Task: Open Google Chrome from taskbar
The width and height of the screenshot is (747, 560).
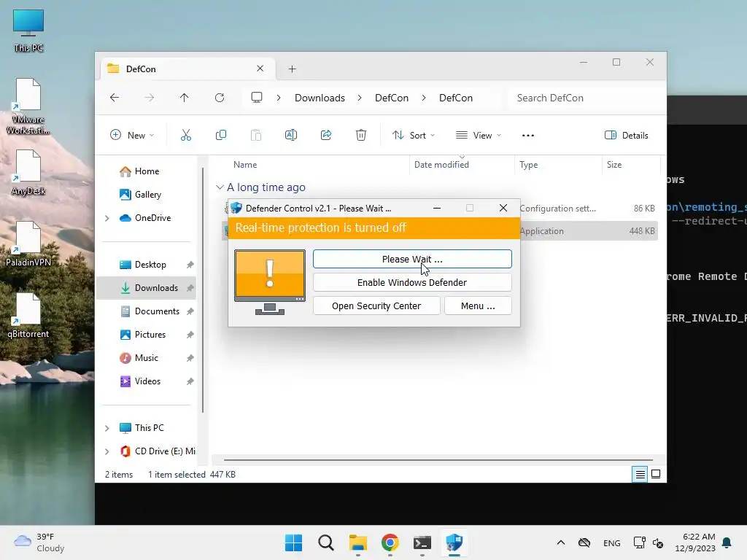Action: (x=390, y=542)
